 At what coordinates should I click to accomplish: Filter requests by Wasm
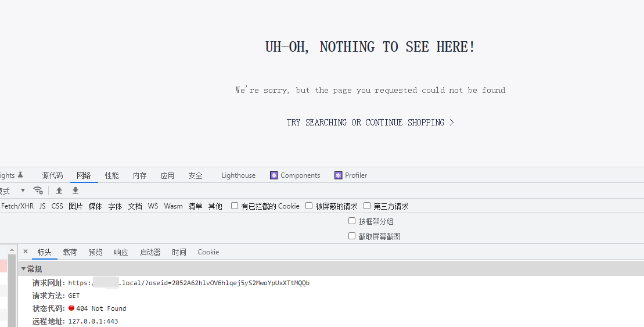pos(173,206)
